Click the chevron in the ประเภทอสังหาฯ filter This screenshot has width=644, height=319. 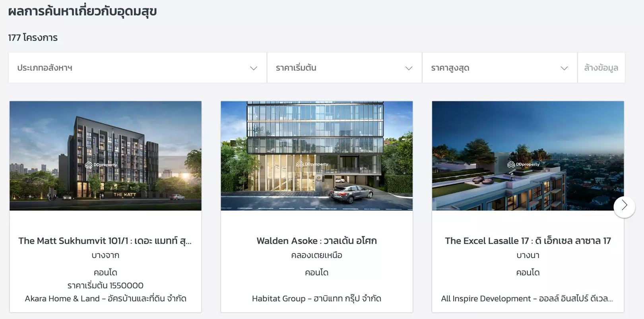254,68
